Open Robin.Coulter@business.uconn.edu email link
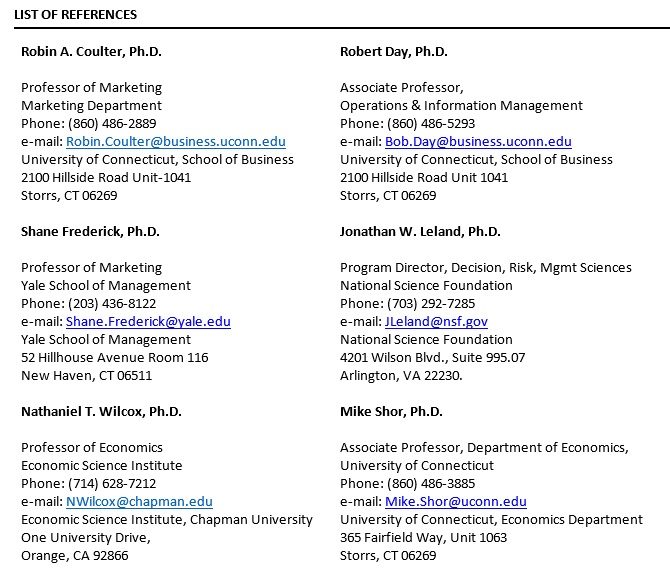The width and height of the screenshot is (670, 578). (x=176, y=141)
